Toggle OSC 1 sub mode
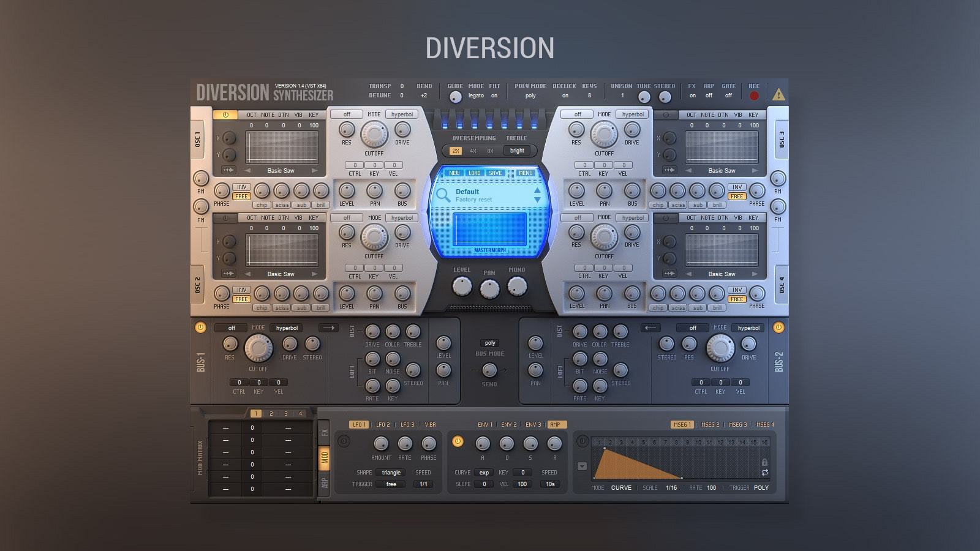This screenshot has height=551, width=980. (x=301, y=205)
